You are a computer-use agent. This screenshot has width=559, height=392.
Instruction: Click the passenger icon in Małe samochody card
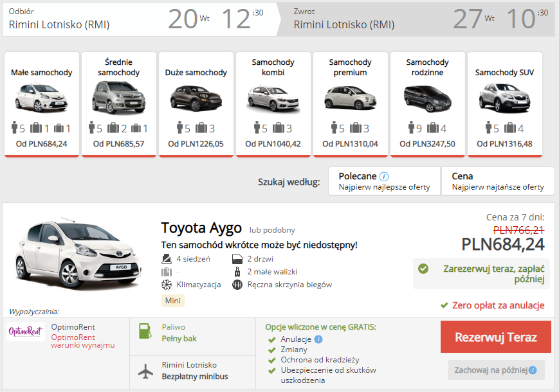pos(14,127)
